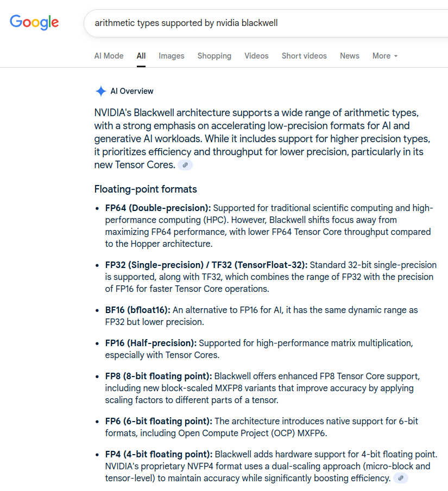Image resolution: width=448 pixels, height=491 pixels.
Task: Click the "FP6 (6-bit floating point)" label
Action: pos(159,421)
